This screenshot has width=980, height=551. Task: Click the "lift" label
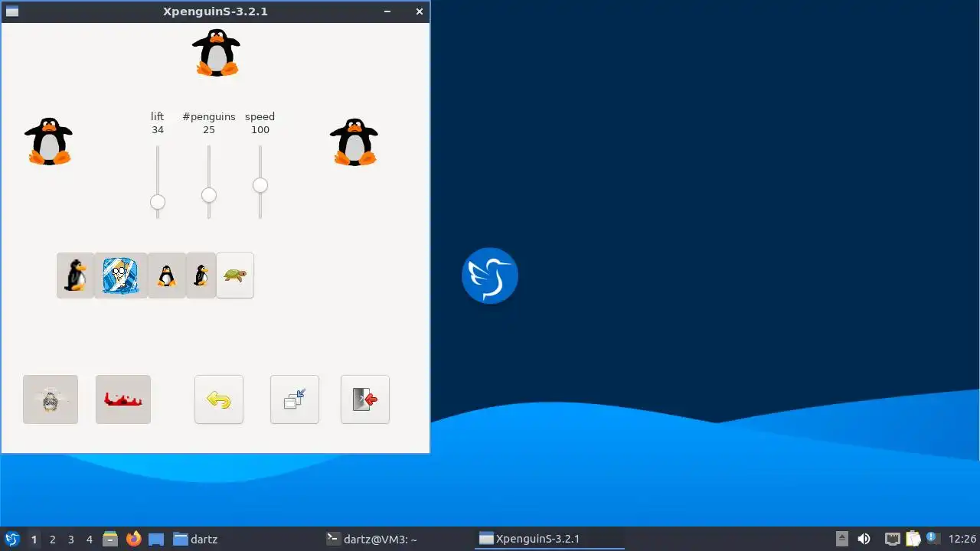click(x=157, y=116)
